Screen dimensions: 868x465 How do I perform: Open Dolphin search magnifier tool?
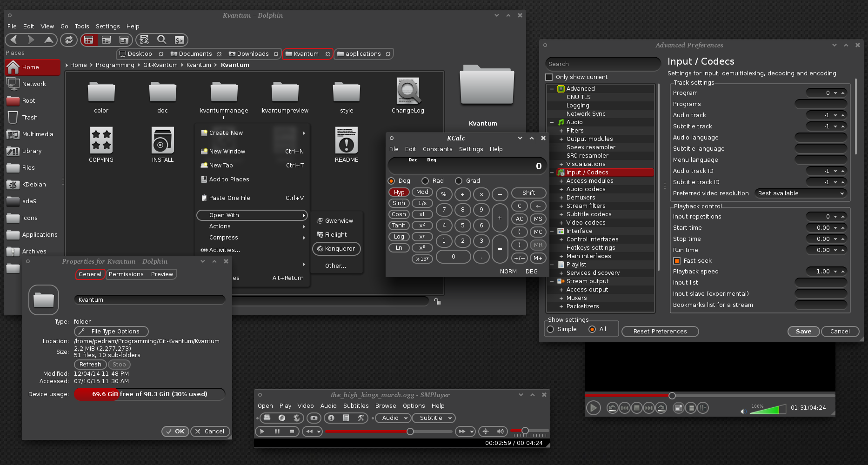[x=161, y=40]
